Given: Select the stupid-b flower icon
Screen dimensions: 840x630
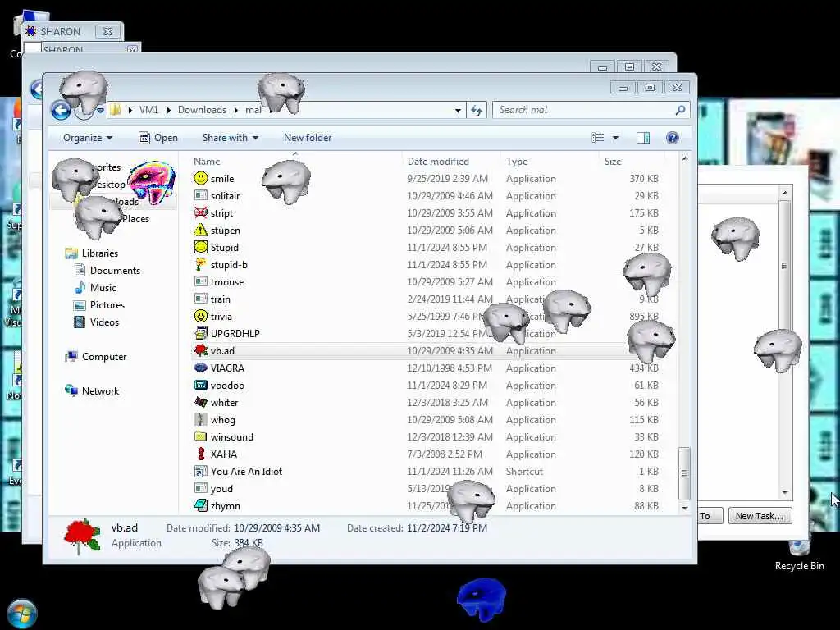Looking at the screenshot, I should [201, 264].
